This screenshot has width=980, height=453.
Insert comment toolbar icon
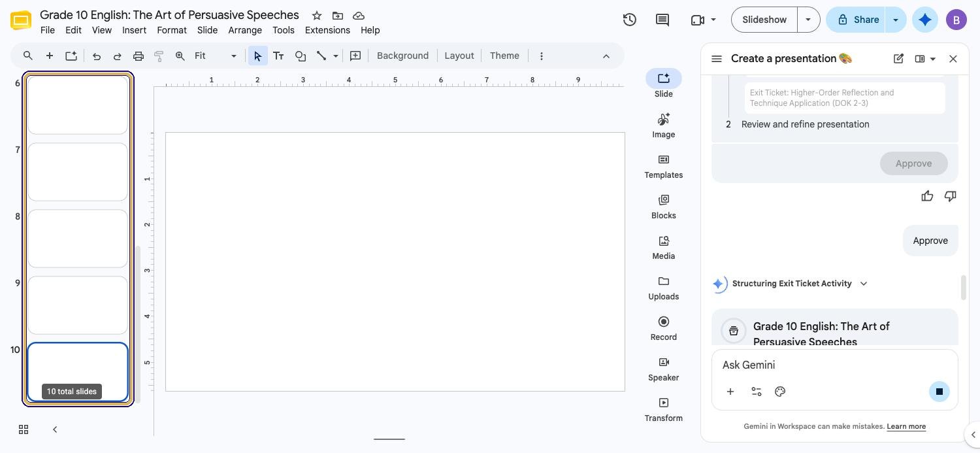[355, 56]
